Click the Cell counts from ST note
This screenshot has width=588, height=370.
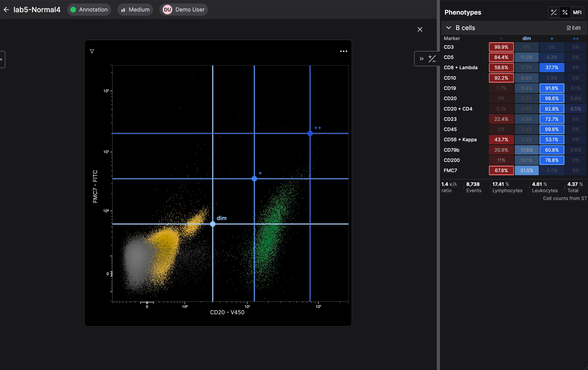(x=565, y=198)
